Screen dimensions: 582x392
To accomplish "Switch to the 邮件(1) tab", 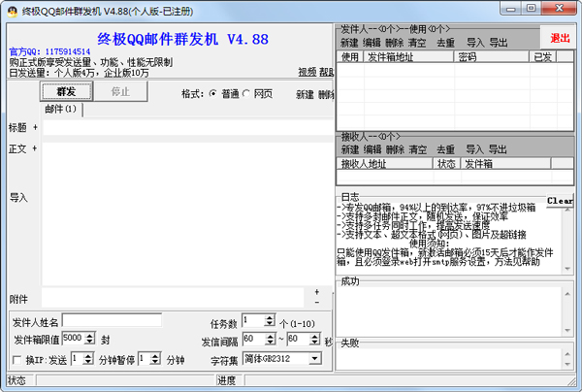I will [x=61, y=109].
